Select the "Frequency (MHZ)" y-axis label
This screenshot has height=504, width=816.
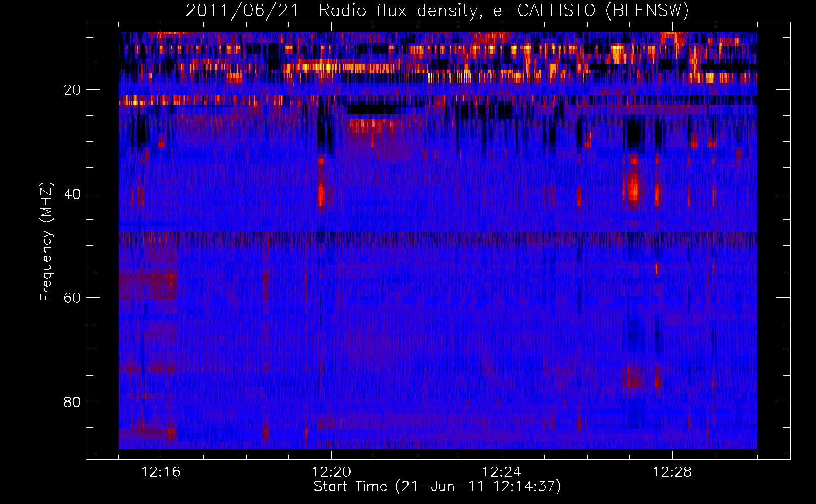[46, 242]
